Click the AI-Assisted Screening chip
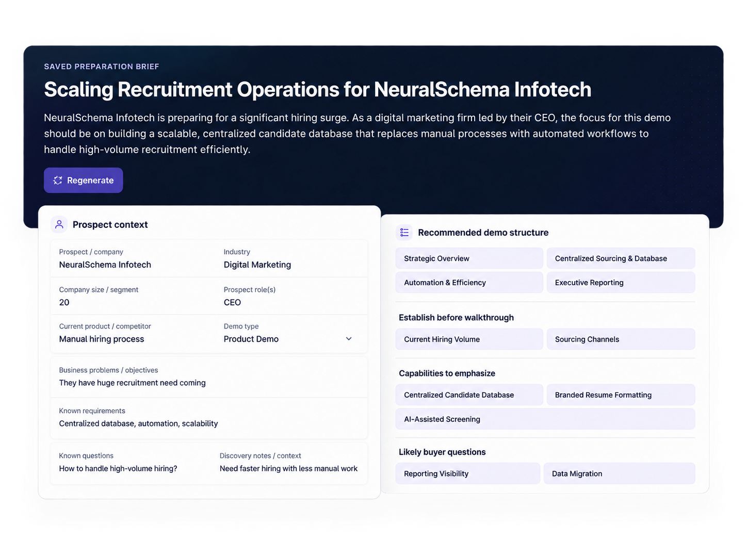 tap(545, 419)
